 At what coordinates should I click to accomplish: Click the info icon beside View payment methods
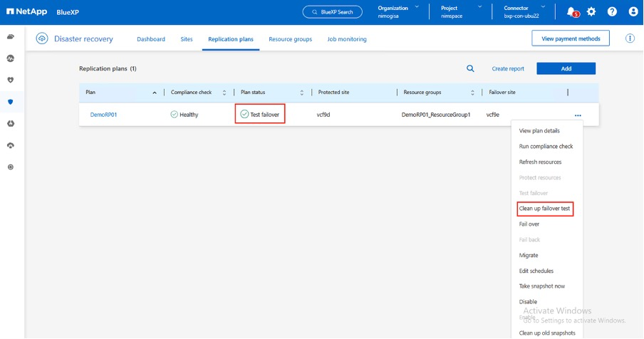(630, 38)
